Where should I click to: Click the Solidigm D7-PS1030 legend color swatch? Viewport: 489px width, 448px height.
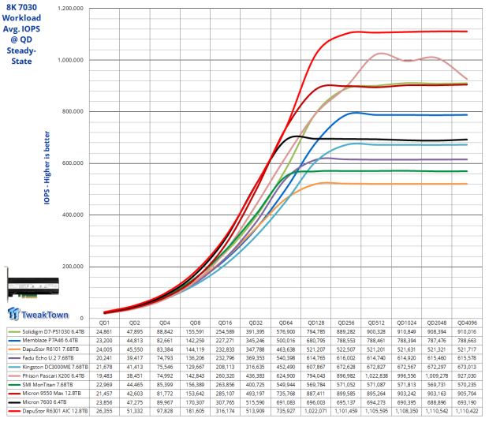coord(12,331)
